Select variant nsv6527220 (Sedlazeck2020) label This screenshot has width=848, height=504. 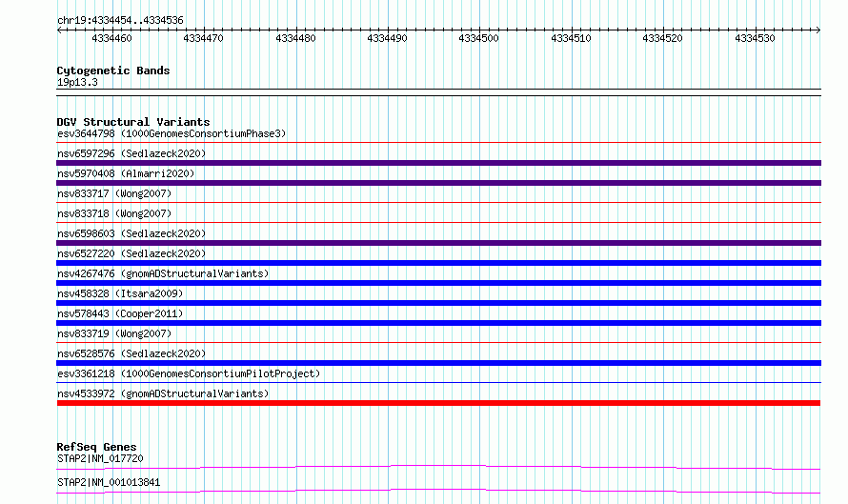(131, 253)
